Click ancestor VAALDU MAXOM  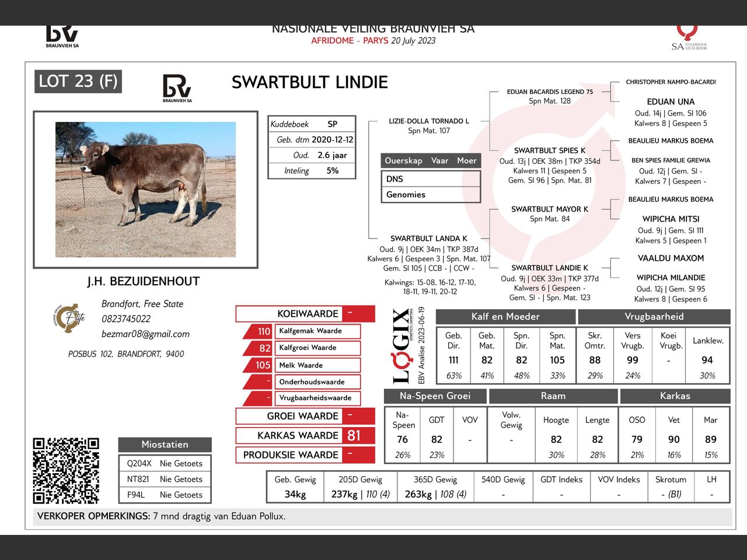pos(671,258)
